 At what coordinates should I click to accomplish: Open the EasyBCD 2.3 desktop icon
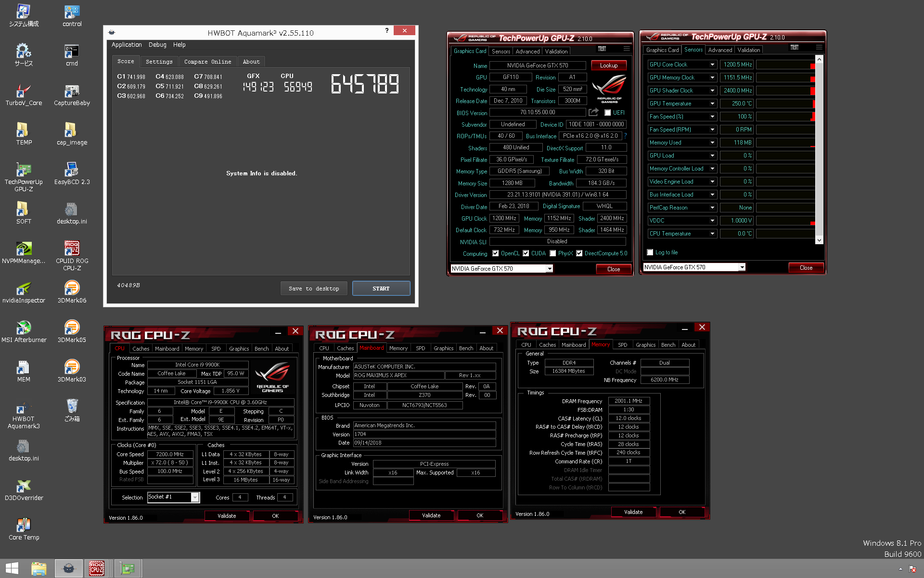tap(72, 174)
